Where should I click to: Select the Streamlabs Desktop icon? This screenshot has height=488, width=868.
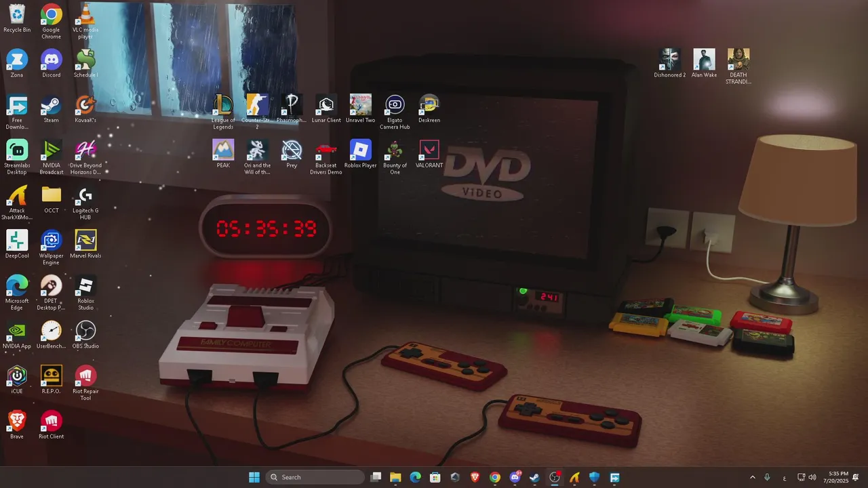tap(17, 157)
